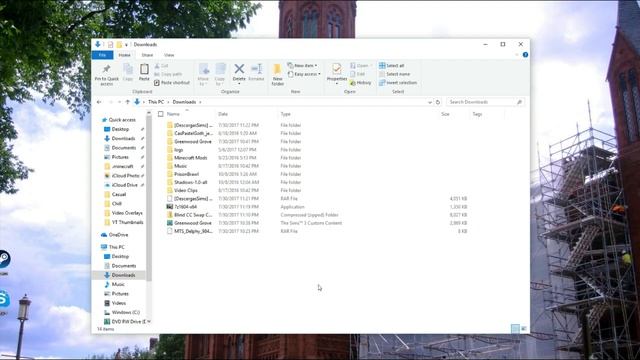Screen dimensions: 640x360
Task: Click Select all in the ribbon
Action: pyautogui.click(x=391, y=66)
